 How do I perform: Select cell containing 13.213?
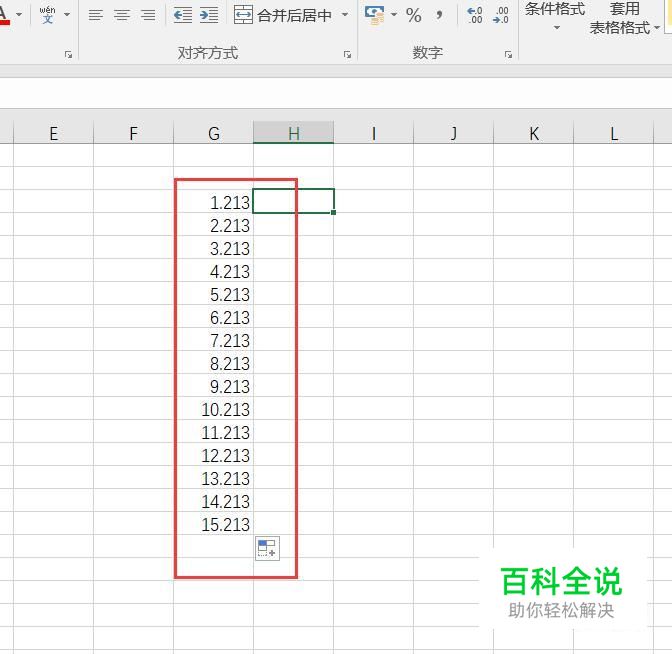pyautogui.click(x=213, y=478)
